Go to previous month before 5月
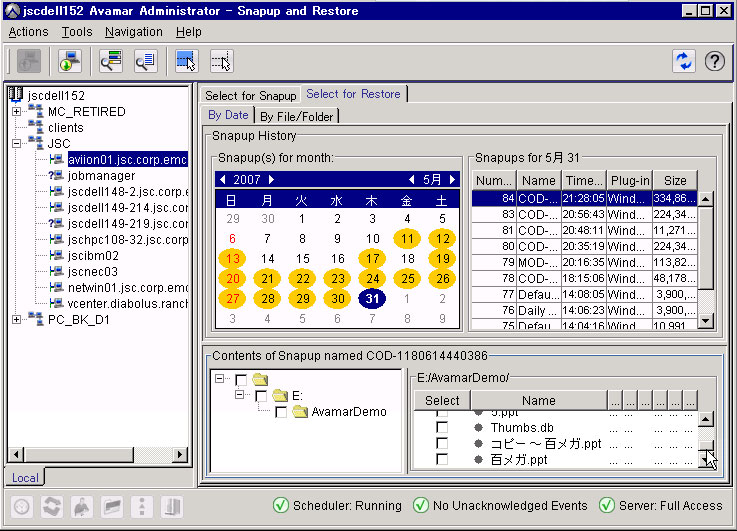 (412, 179)
